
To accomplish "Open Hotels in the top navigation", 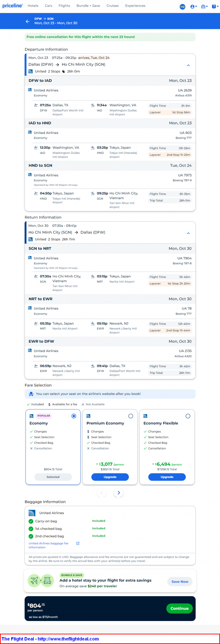I will pos(33,6).
